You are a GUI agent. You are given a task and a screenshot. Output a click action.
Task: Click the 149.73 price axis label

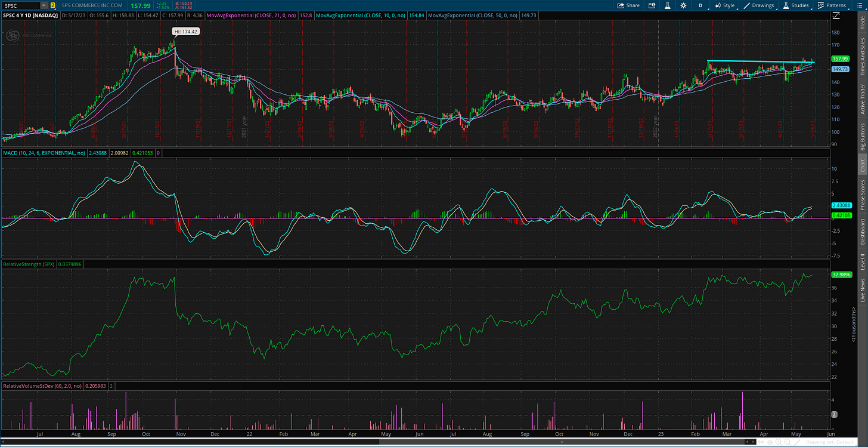click(x=839, y=69)
